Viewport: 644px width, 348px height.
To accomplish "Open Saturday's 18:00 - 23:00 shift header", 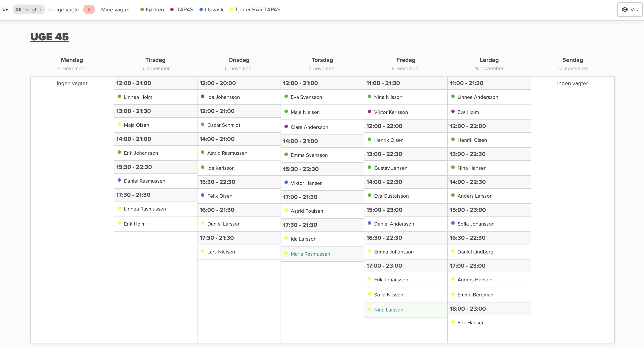I will pos(468,308).
